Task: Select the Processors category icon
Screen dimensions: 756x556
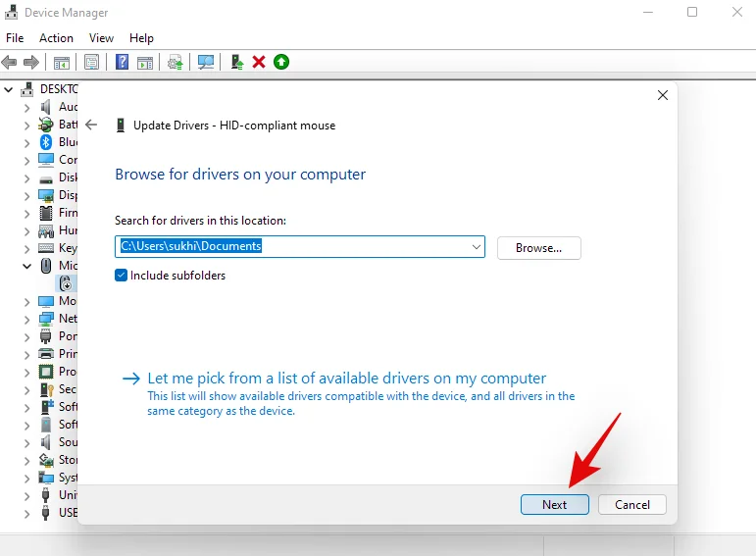Action: 46,372
